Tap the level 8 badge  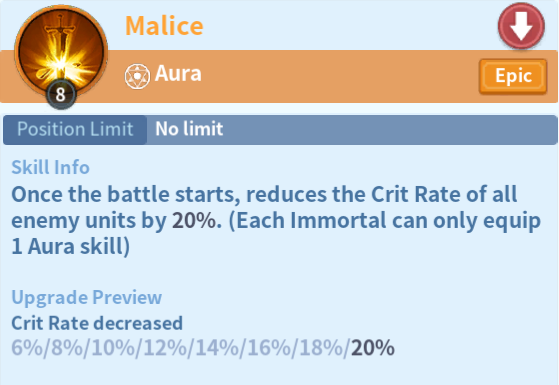click(61, 94)
